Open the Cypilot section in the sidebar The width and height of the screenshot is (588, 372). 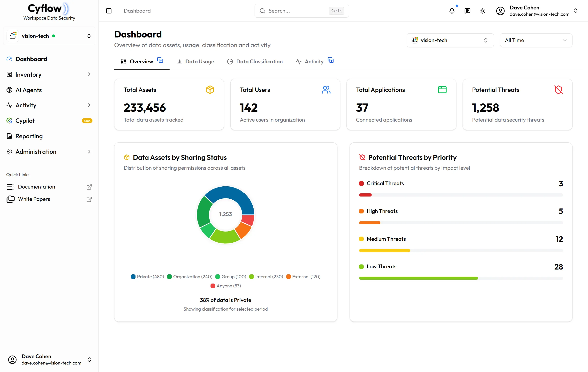click(25, 121)
